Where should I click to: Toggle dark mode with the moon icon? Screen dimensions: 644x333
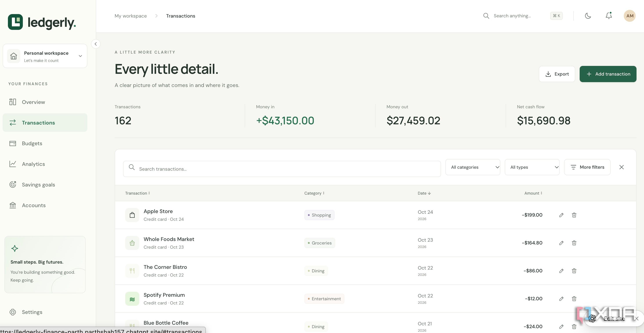588,16
